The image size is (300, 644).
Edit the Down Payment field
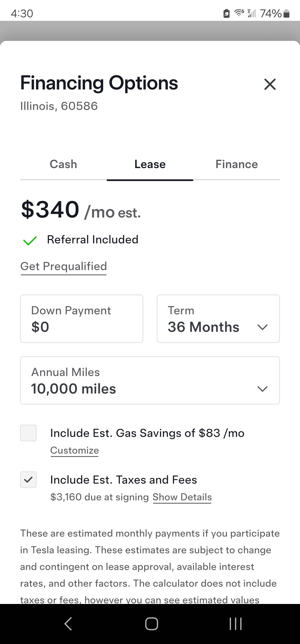coord(82,319)
